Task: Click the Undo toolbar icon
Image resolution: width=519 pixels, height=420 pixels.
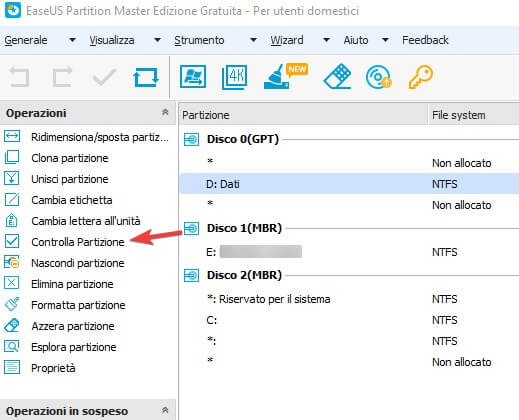Action: point(20,77)
